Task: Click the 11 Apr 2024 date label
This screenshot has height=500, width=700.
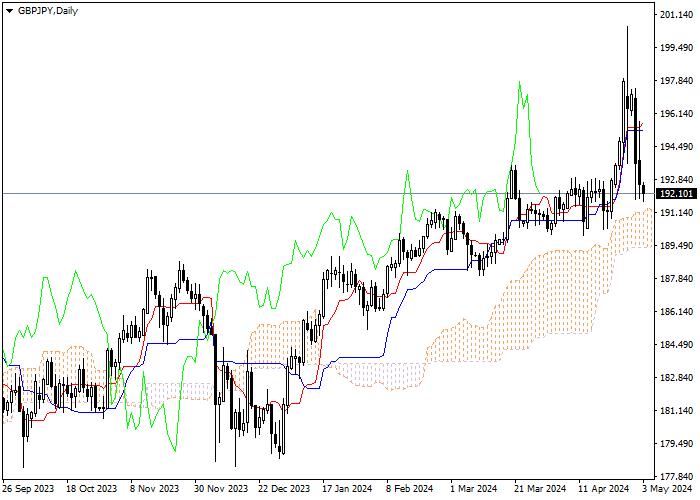Action: pyautogui.click(x=604, y=489)
